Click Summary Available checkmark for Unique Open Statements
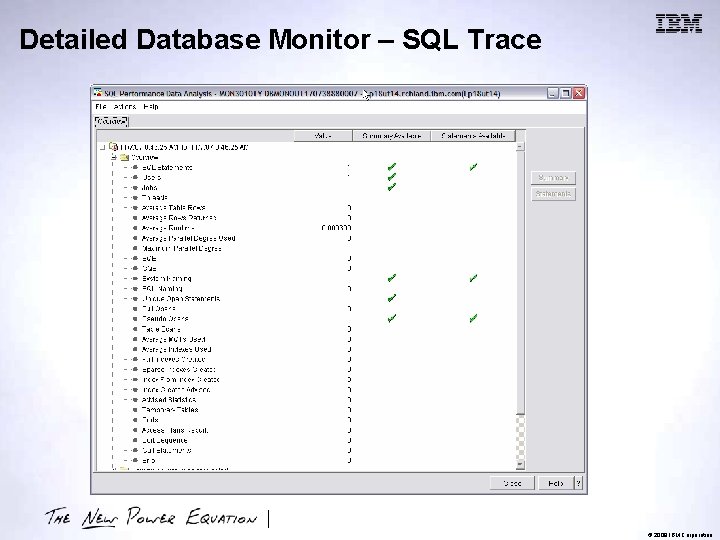 coord(392,298)
